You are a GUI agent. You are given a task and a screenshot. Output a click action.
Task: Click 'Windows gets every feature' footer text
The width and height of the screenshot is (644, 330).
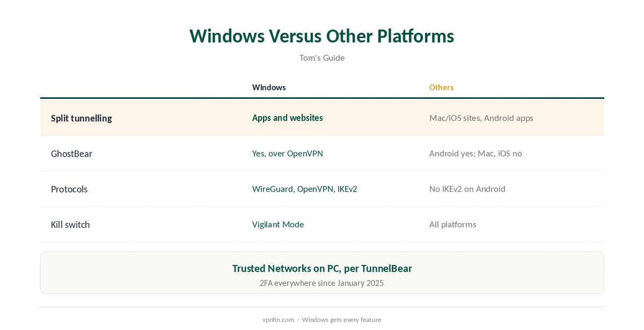[341, 320]
